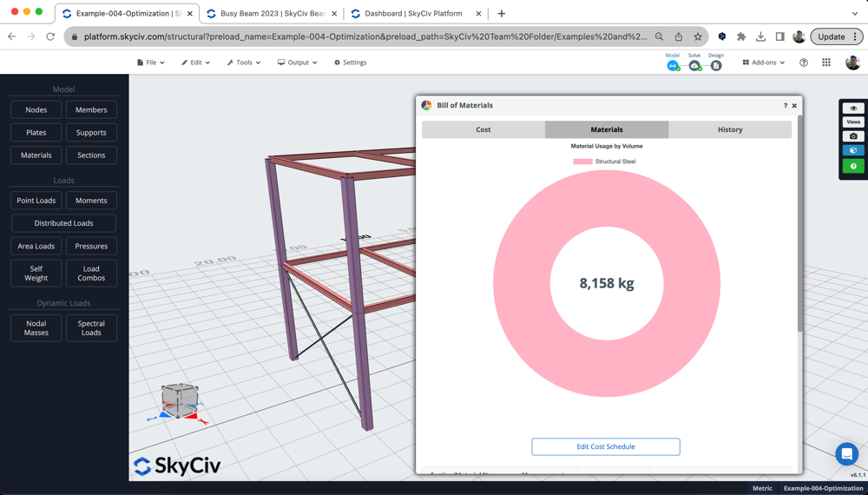Open the Model stage icon
868x495 pixels.
point(673,65)
